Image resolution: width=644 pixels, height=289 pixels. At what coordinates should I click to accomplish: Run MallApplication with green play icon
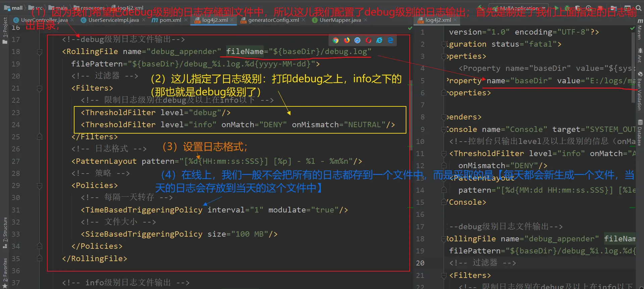pos(557,8)
